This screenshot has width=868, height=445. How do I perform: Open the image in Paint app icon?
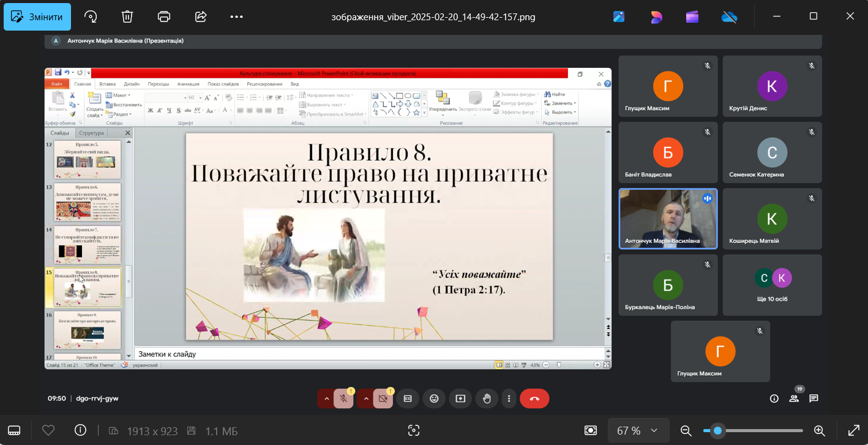(619, 17)
